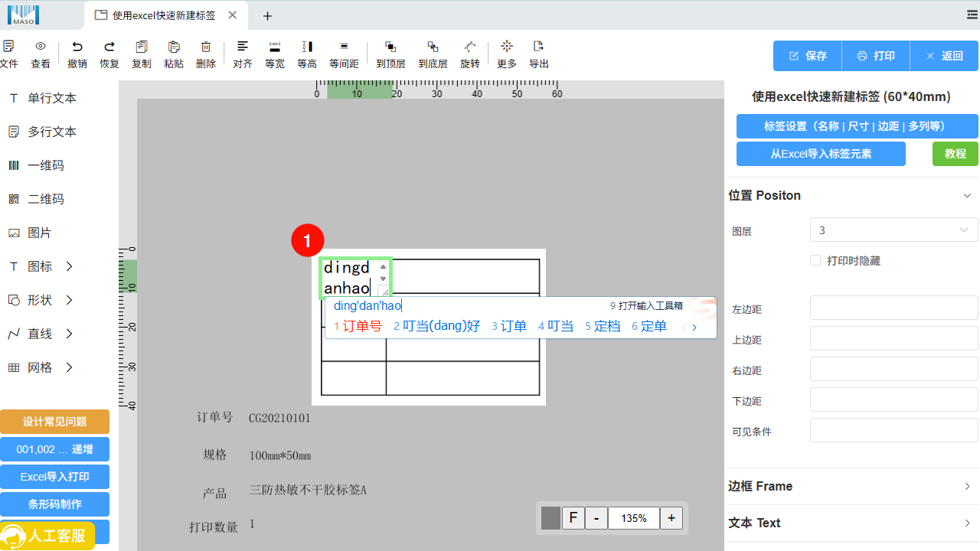Viewport: 980px width, 551px height.
Task: Close the 使用excel快速新建标签 tab
Action: [x=233, y=15]
